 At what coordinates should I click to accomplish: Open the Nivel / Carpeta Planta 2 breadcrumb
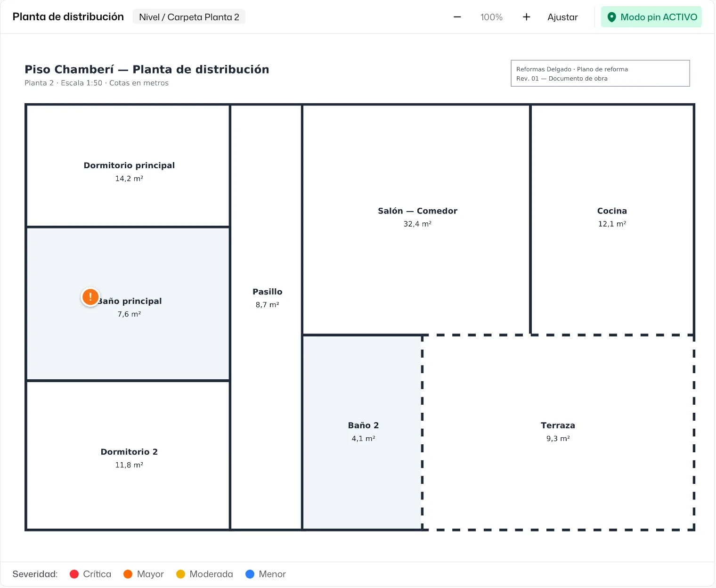pos(189,17)
